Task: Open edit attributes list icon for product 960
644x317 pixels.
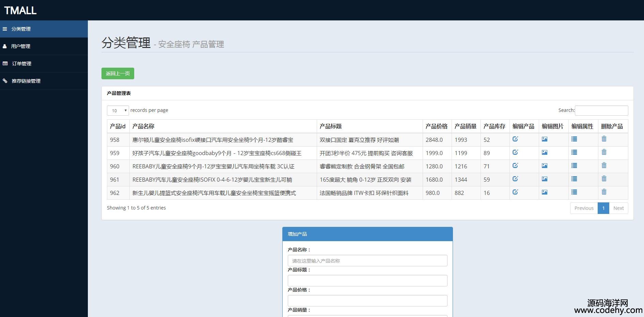Action: click(x=574, y=166)
